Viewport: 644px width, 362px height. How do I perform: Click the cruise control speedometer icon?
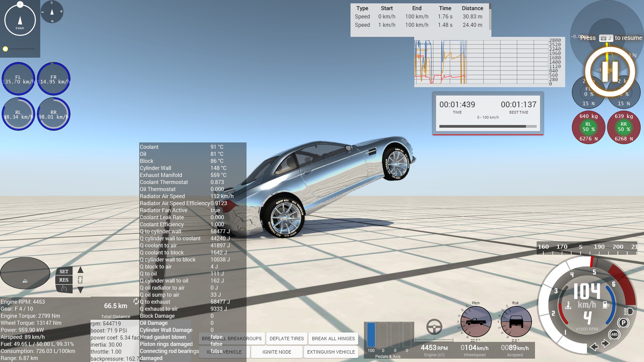point(64,289)
